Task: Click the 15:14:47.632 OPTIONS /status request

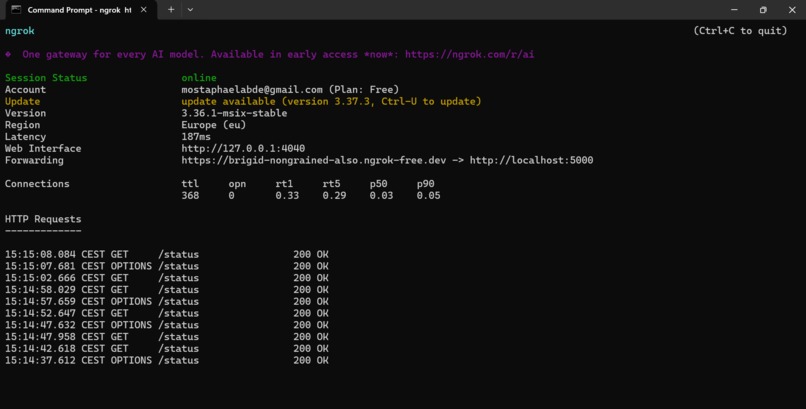Action: (x=167, y=325)
